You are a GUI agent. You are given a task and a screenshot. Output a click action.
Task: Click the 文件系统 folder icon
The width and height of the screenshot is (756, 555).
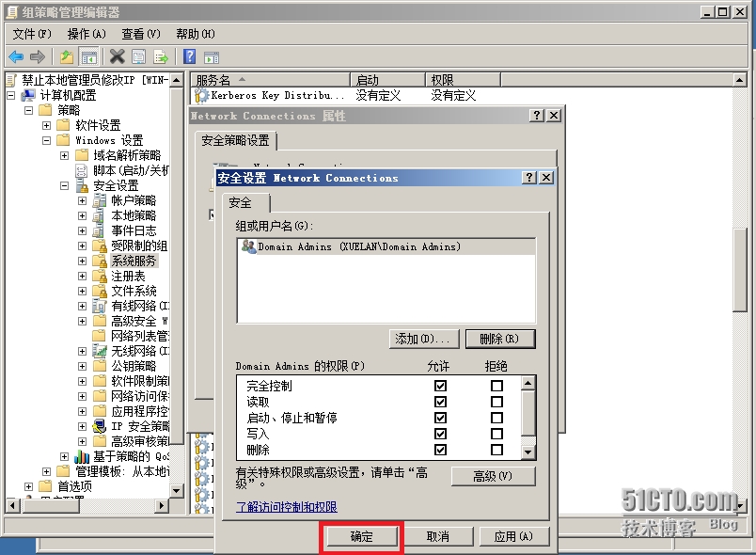coord(100,291)
